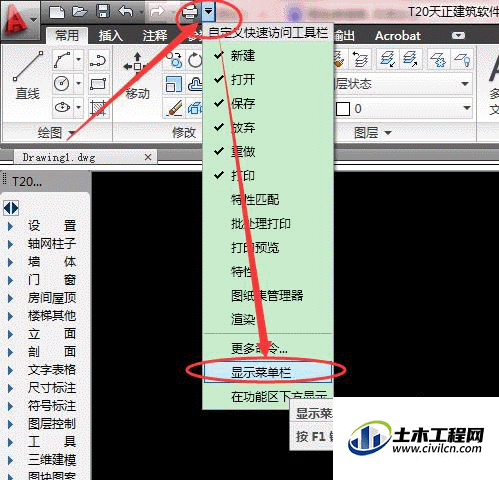499x480 pixels.
Task: Click the ribbon minimize toggle after Acrobat
Action: (458, 36)
